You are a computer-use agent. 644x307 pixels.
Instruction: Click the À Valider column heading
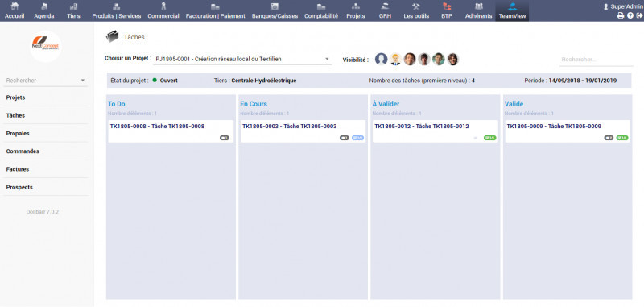click(386, 104)
